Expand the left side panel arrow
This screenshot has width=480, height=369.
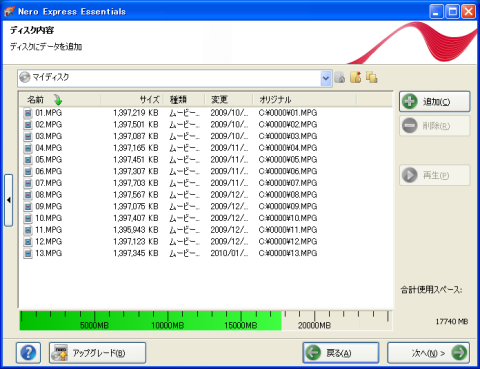(9, 200)
